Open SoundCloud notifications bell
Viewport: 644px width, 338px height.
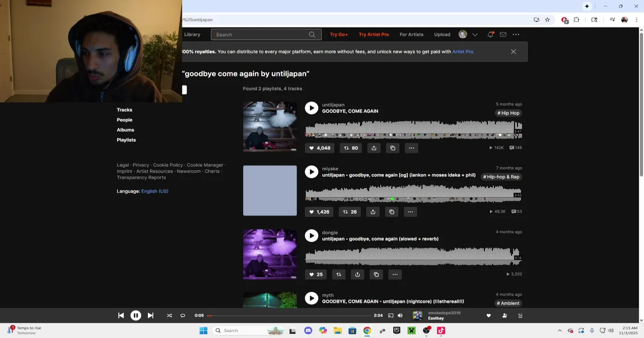[490, 34]
